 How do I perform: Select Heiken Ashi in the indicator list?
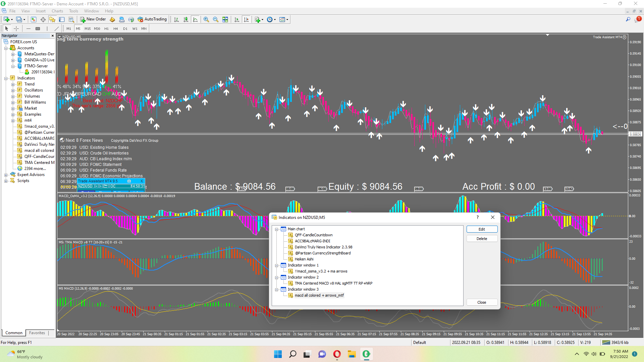pos(304,259)
